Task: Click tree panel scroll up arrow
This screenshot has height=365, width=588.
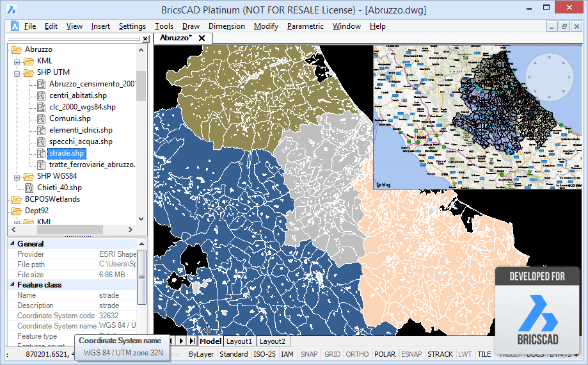Action: (x=141, y=50)
